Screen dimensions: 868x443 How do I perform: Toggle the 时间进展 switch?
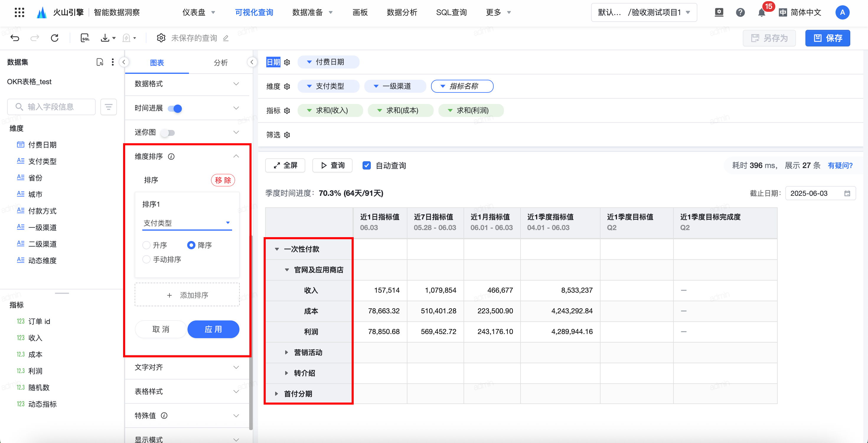(x=175, y=109)
